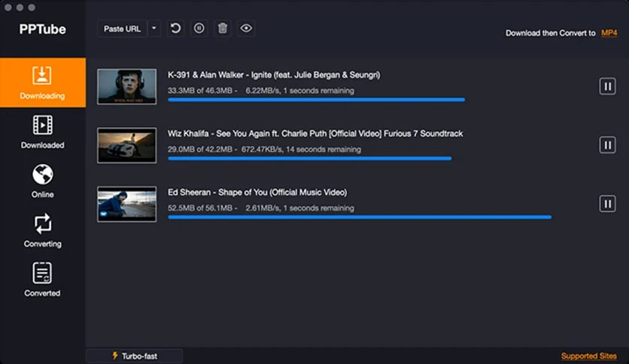Go to the Online tab

43,181
